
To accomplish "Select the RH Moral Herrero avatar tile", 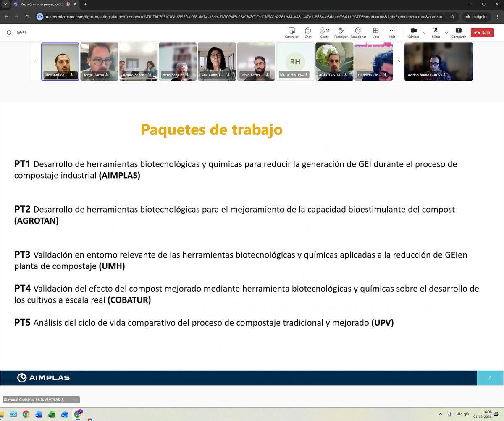I will coord(295,62).
